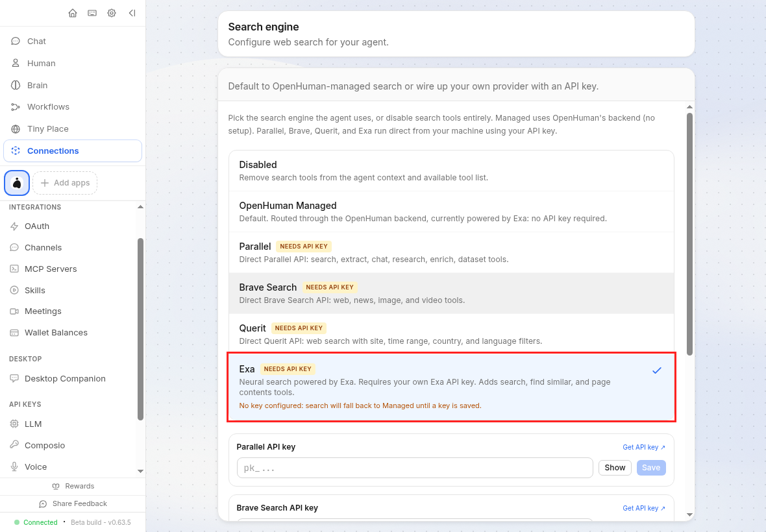Click the Add apps button
The height and width of the screenshot is (532, 766).
point(65,183)
